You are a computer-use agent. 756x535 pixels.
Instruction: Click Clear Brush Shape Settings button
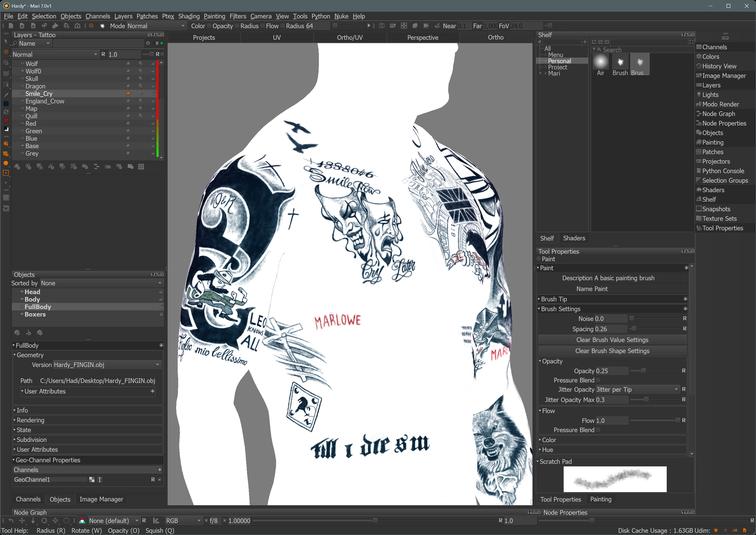coord(612,351)
